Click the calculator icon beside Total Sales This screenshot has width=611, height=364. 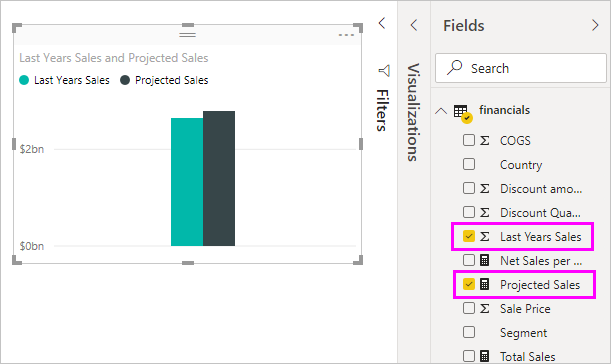coord(484,356)
